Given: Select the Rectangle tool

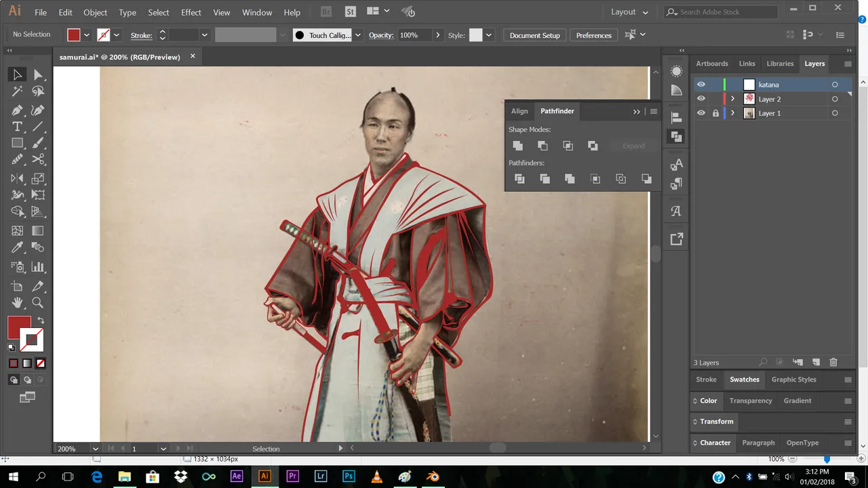Looking at the screenshot, I should [x=18, y=143].
